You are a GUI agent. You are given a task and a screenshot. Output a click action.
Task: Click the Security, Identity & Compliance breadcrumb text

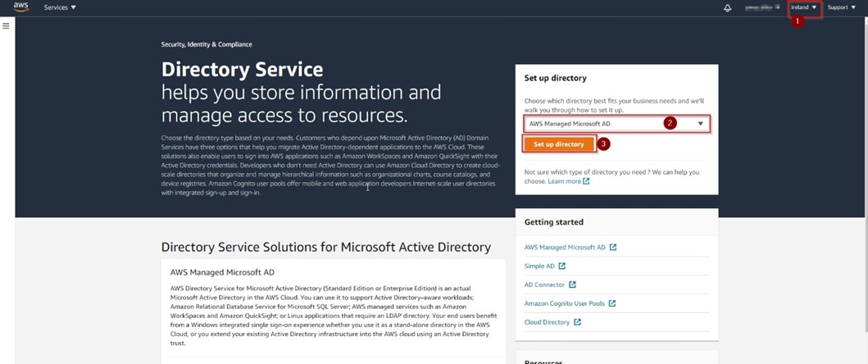pyautogui.click(x=207, y=44)
